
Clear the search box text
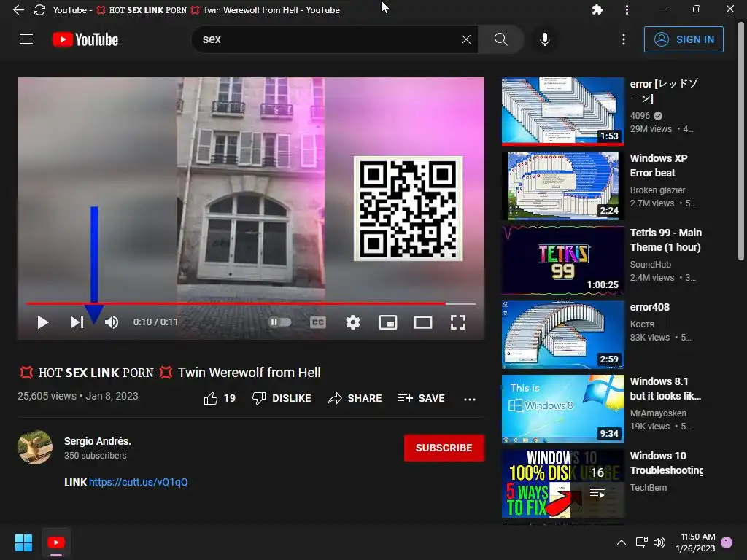tap(466, 39)
